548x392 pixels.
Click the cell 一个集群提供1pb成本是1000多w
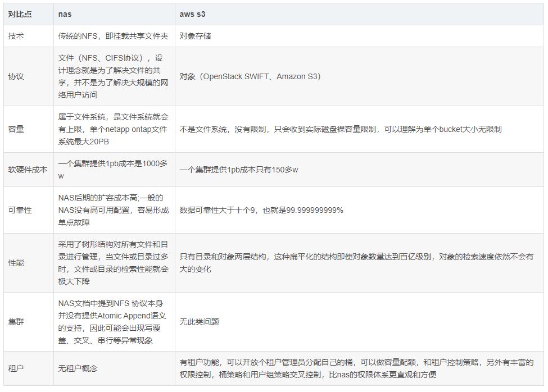pyautogui.click(x=114, y=170)
